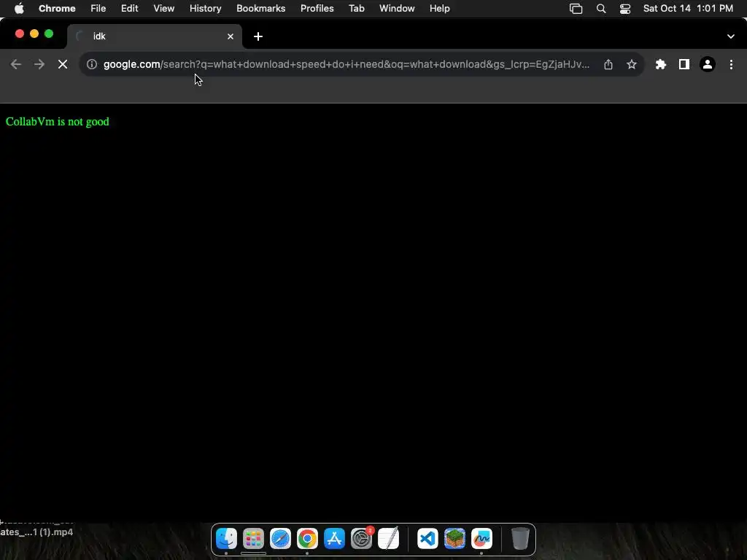Click the red close window button
Screen dimensions: 747x560
[x=20, y=34]
